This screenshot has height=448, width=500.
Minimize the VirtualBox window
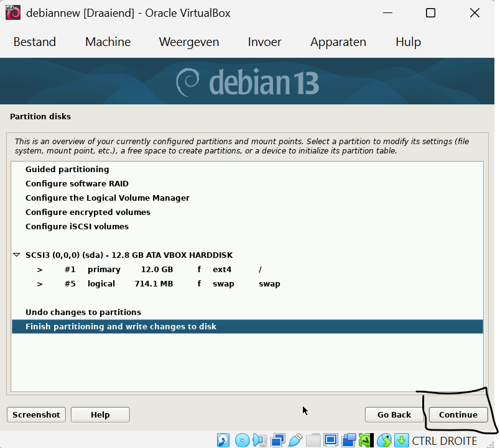[388, 13]
